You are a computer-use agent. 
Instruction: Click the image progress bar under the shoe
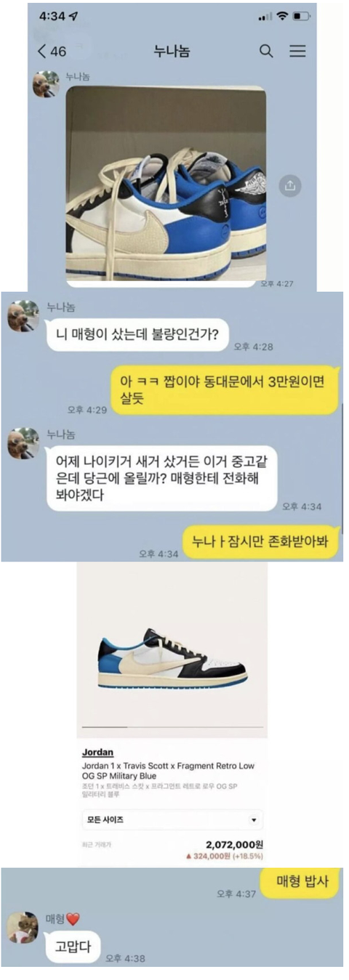click(172, 726)
